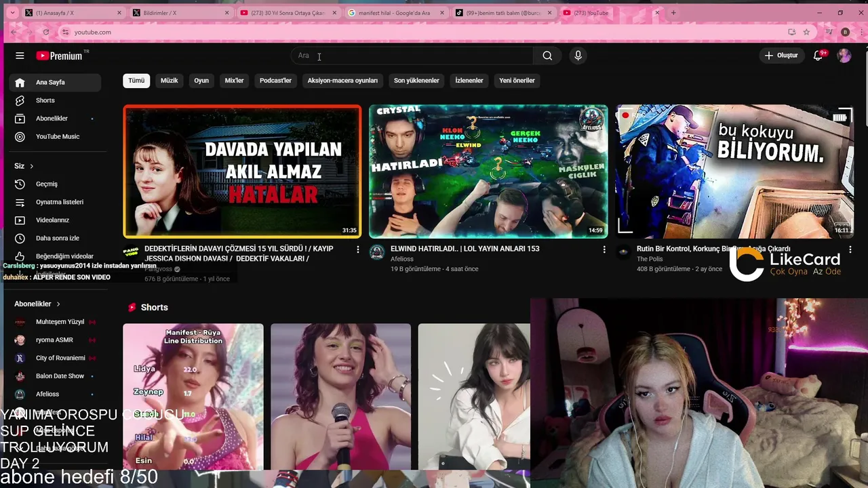
Task: Select the Son yüklenenler chip
Action: (416, 81)
